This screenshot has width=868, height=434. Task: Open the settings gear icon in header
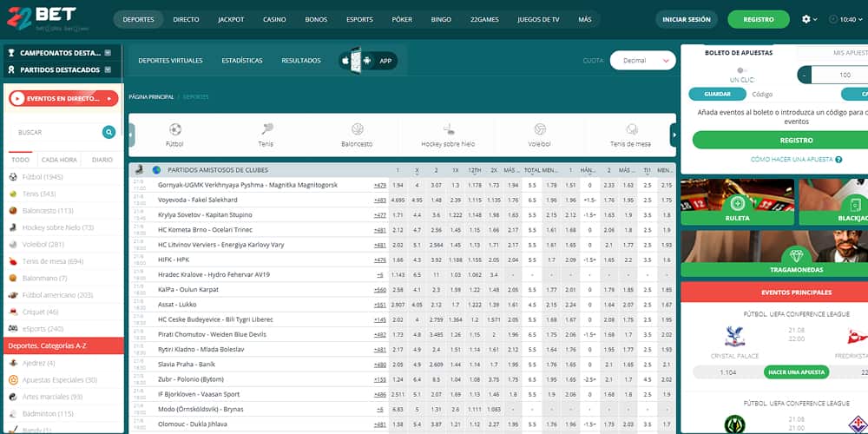806,19
